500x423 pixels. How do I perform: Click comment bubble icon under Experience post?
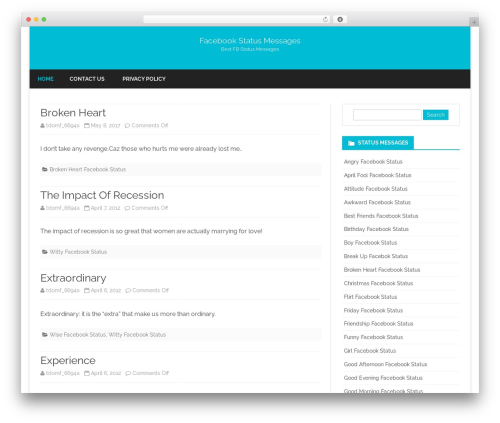128,373
